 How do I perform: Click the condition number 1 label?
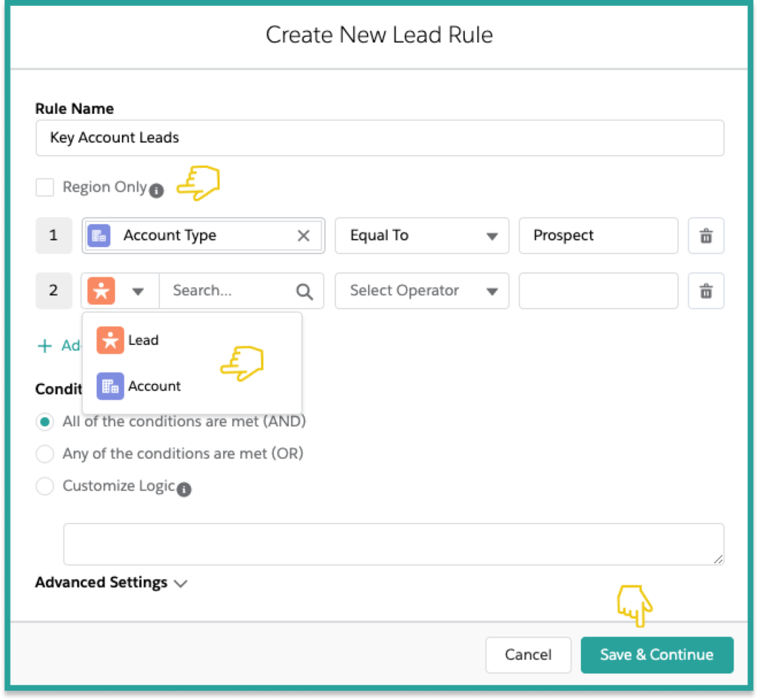53,236
